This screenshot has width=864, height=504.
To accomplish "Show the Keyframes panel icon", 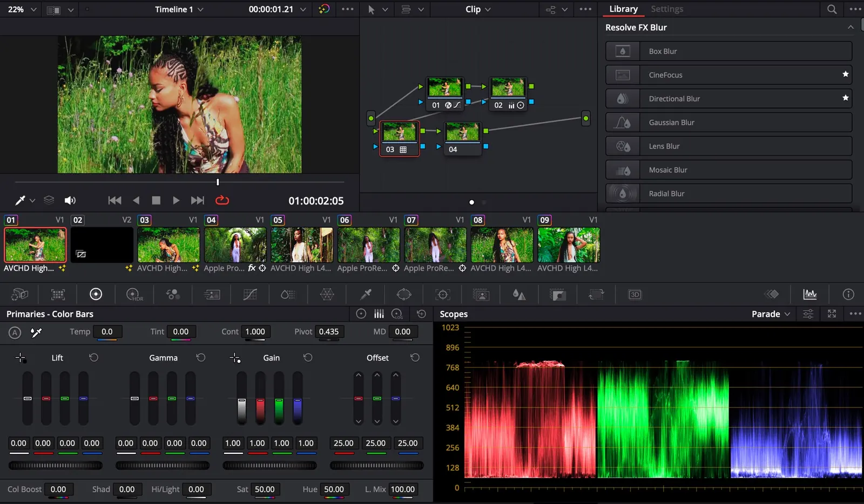I will point(772,294).
